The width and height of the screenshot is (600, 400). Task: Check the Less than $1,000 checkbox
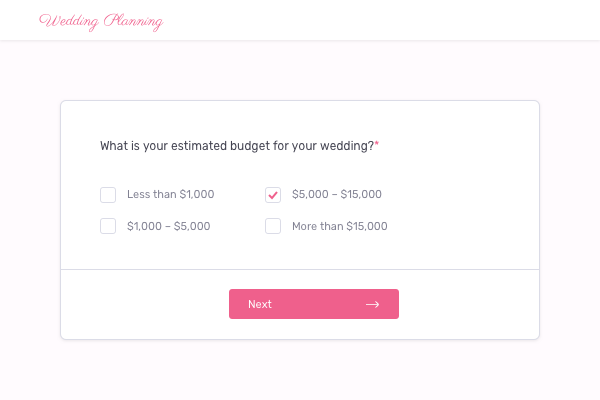pos(108,195)
